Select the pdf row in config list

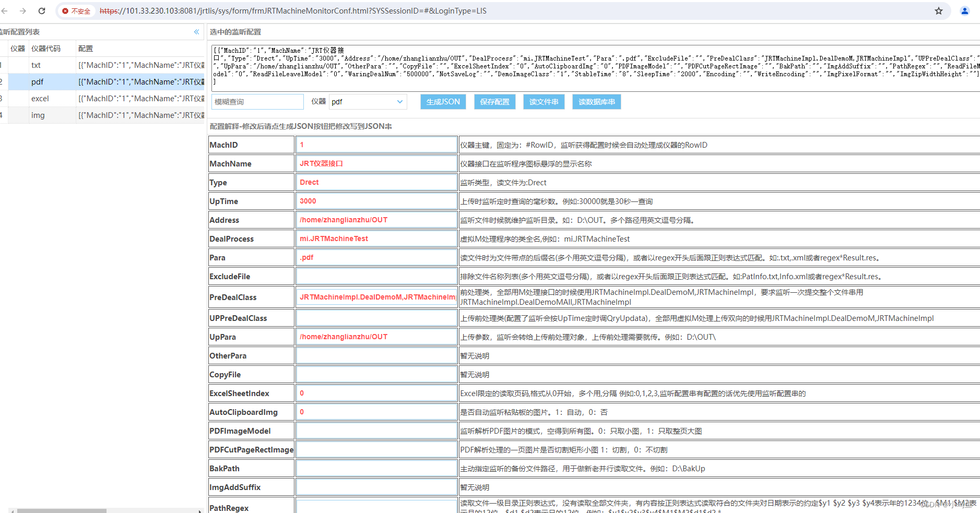click(x=102, y=82)
